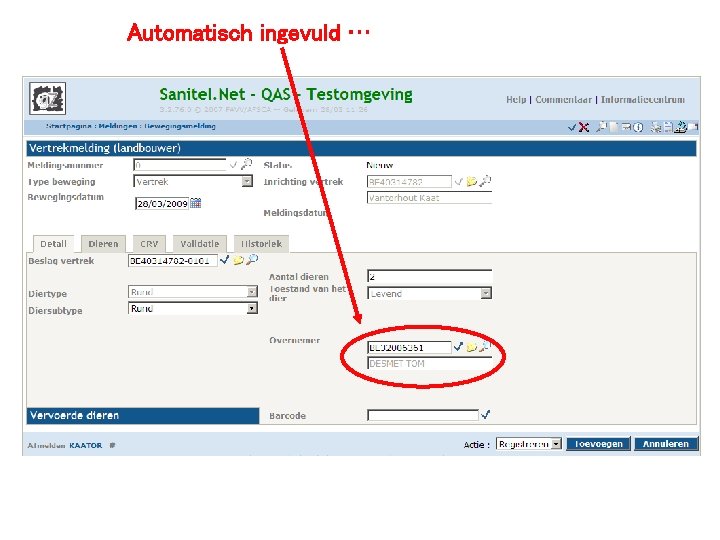Validate Beslag vertrek with its blue checkmark
Viewport: 720px width, 540px height.
[224, 260]
